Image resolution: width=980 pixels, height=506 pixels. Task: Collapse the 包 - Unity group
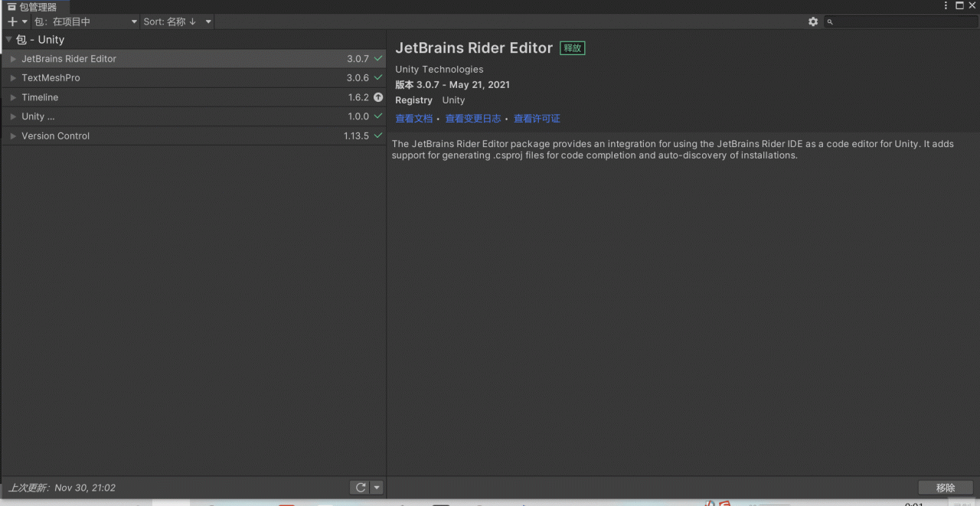click(x=8, y=39)
